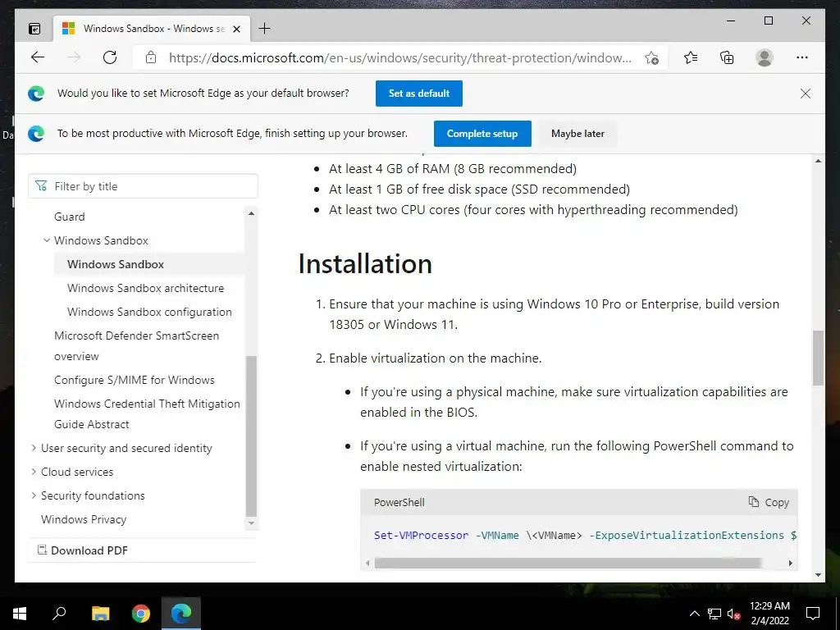The height and width of the screenshot is (630, 840).
Task: Open Google Chrome from taskbar
Action: pyautogui.click(x=141, y=614)
